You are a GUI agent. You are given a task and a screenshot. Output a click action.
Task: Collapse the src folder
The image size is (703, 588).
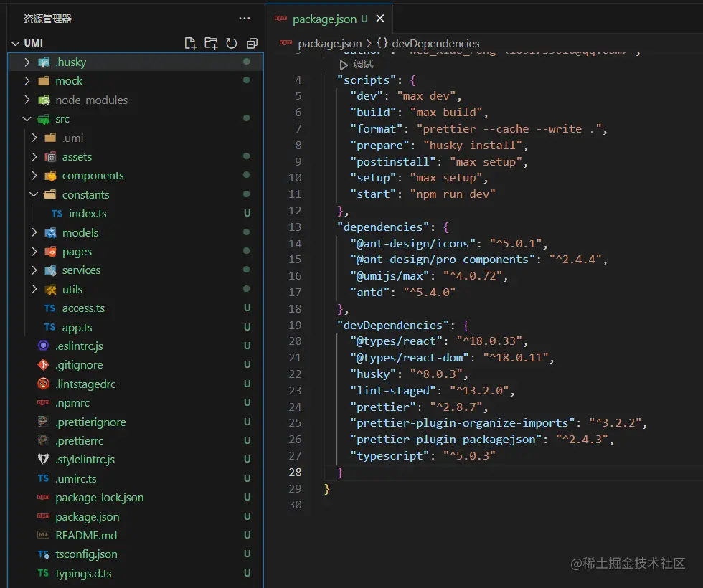[x=27, y=119]
